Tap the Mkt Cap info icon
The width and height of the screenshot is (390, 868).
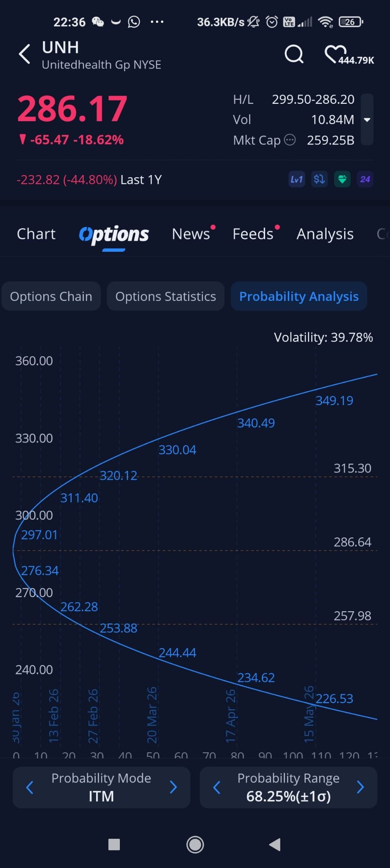coord(290,140)
